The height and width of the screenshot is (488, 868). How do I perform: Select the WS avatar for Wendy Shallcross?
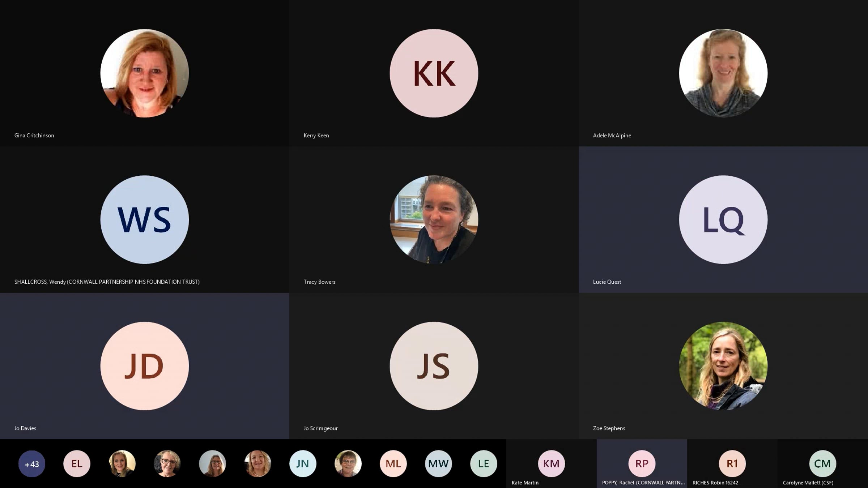click(x=144, y=220)
